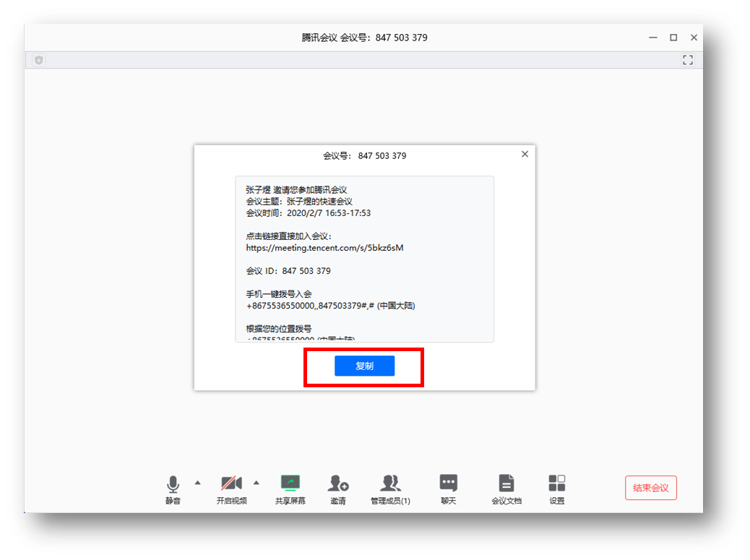Enter fullscreen with the corner brackets icon
The height and width of the screenshot is (560, 750).
pyautogui.click(x=688, y=60)
